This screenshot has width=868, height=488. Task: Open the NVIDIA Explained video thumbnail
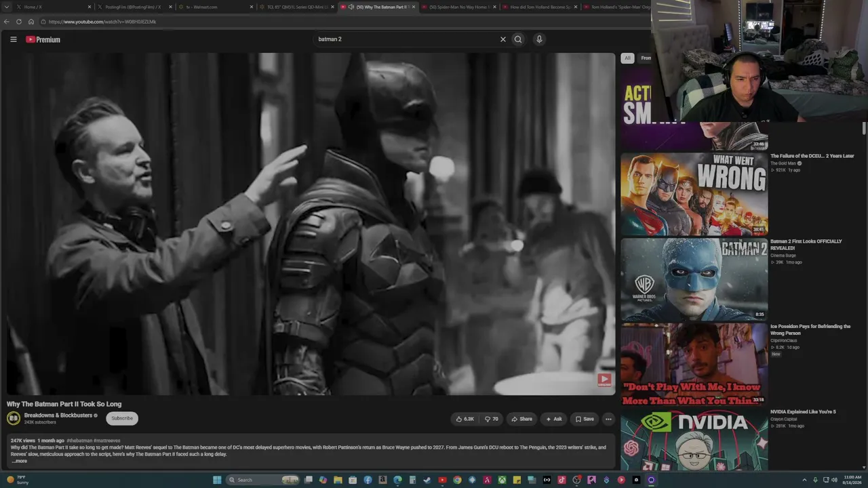[694, 440]
